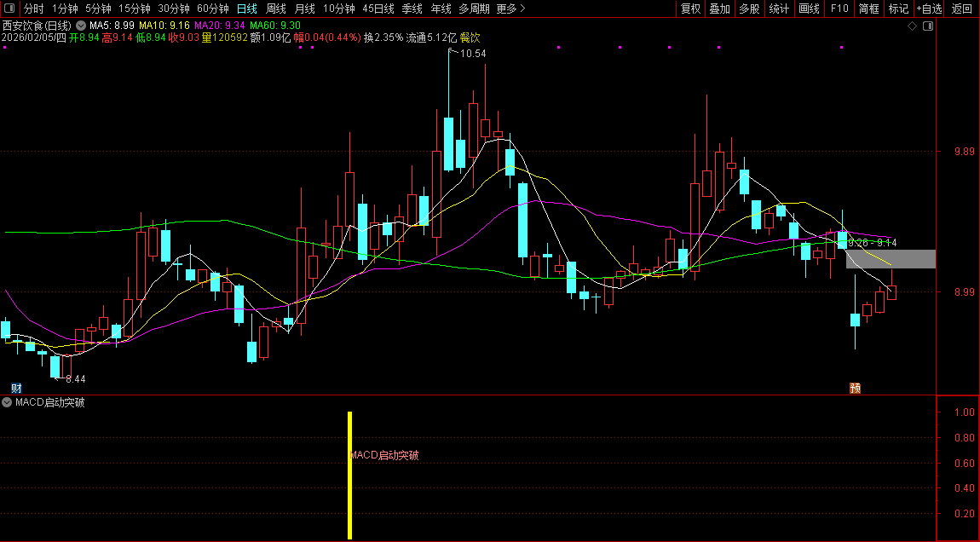980x542 pixels.
Task: Toggle the side panel icon beside the diamond
Action: click(928, 26)
